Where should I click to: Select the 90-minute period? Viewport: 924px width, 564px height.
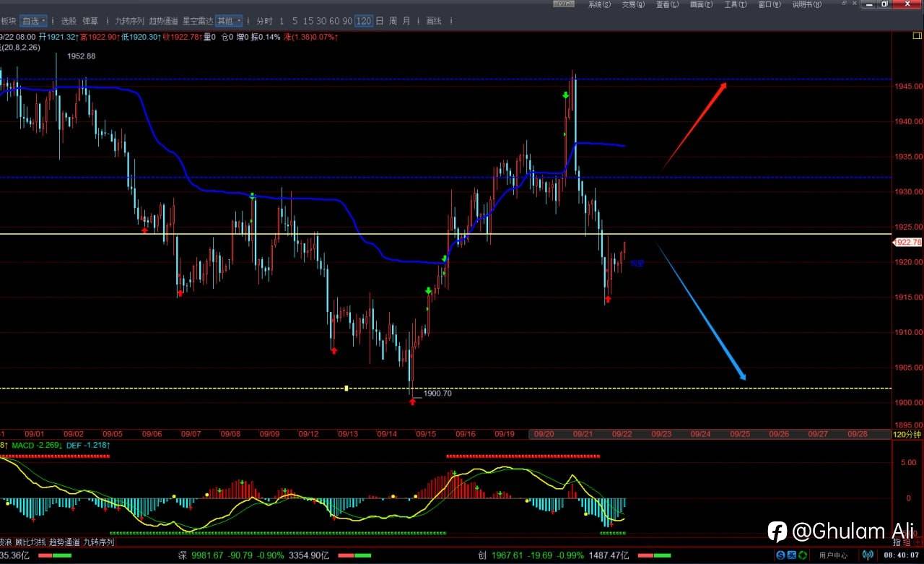pos(347,21)
